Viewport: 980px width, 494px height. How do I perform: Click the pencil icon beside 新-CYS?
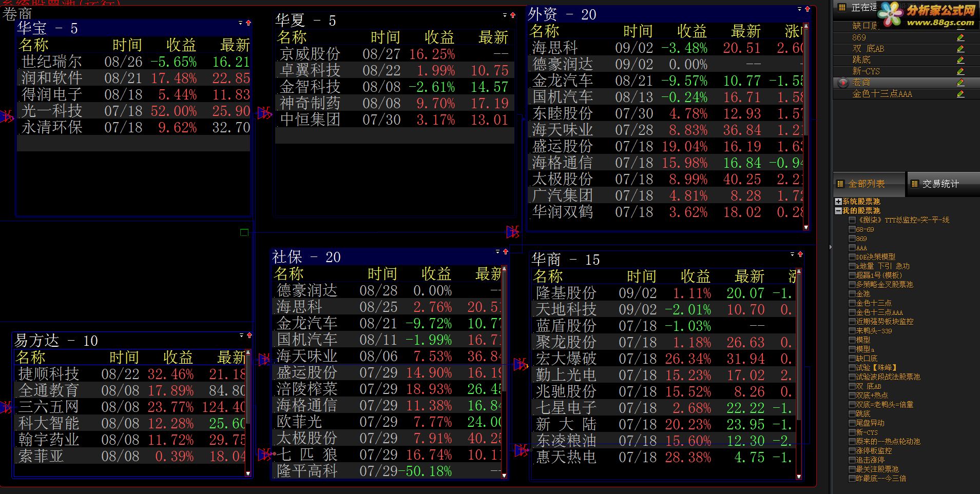[x=960, y=71]
